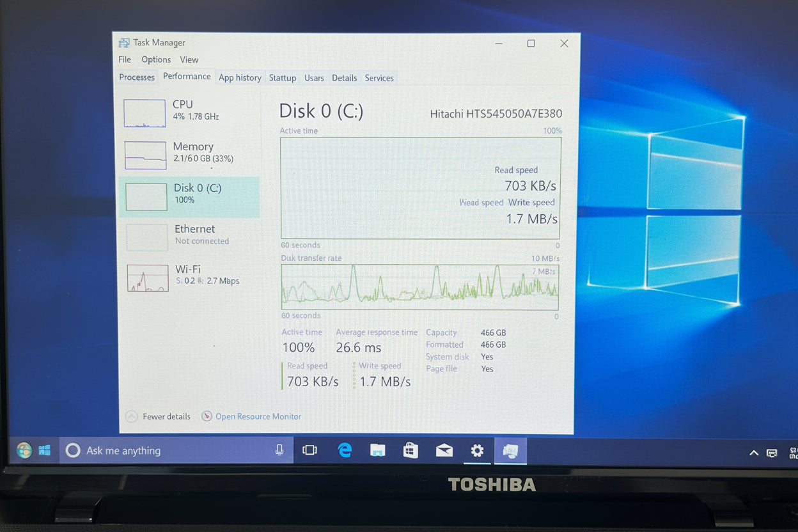Image resolution: width=798 pixels, height=532 pixels.
Task: Open the Windows Start button
Action: click(x=44, y=450)
